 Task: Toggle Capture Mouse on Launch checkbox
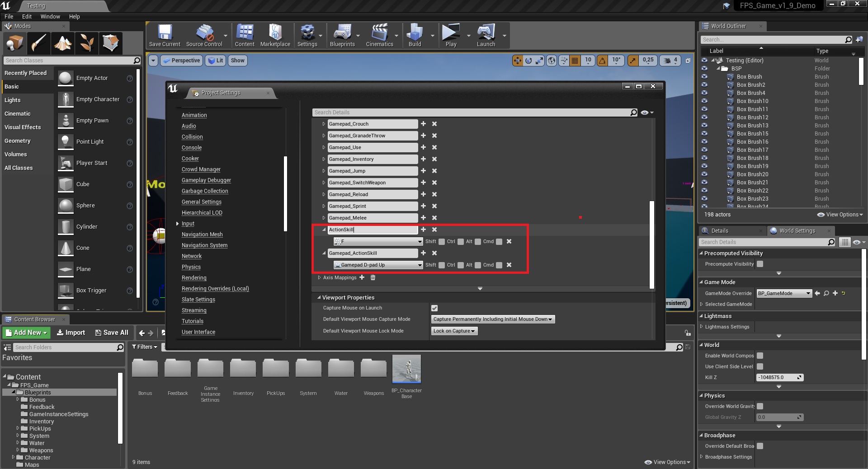click(x=434, y=308)
